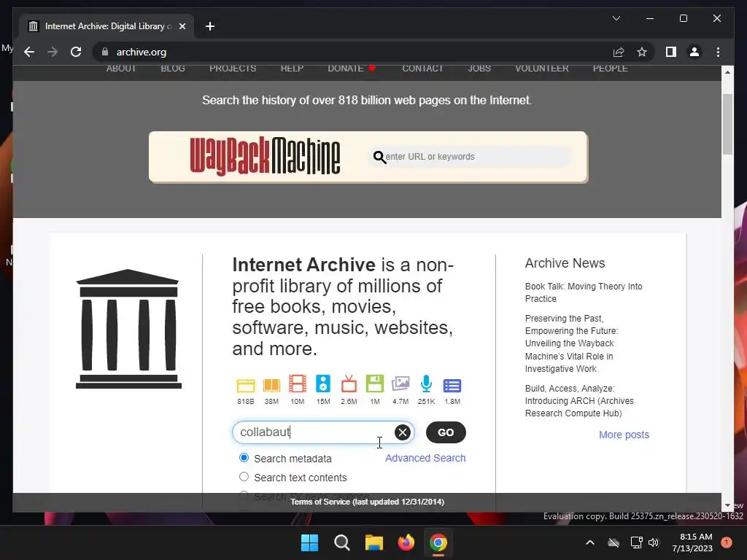
Task: Read Book Talk: Moving Theory Into Practice post
Action: click(x=584, y=292)
